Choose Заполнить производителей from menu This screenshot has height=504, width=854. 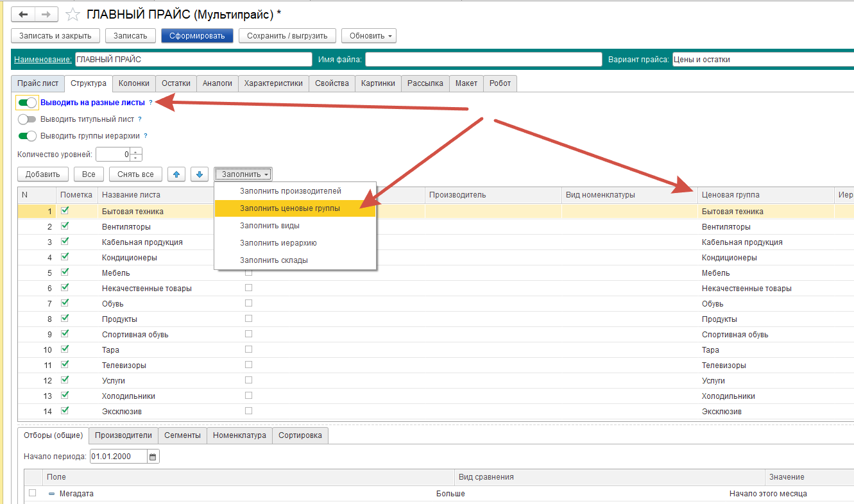pos(295,191)
